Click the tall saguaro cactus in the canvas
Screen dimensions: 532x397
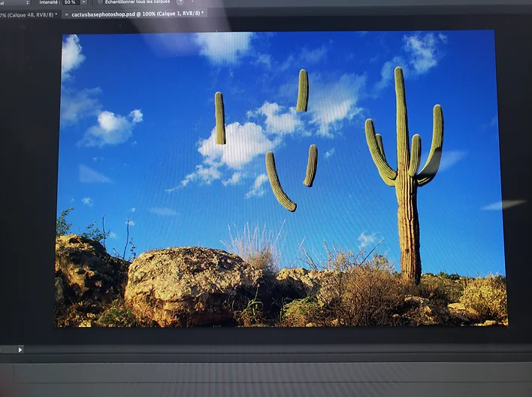point(405,174)
